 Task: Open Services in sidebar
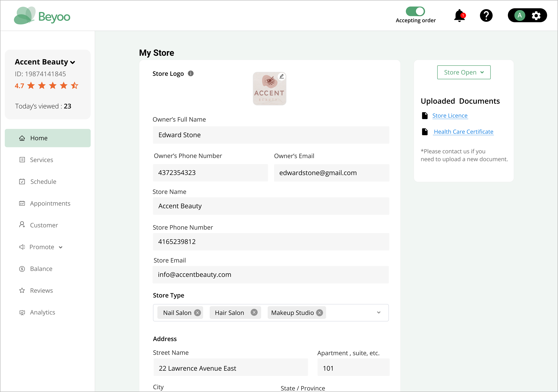coord(41,160)
